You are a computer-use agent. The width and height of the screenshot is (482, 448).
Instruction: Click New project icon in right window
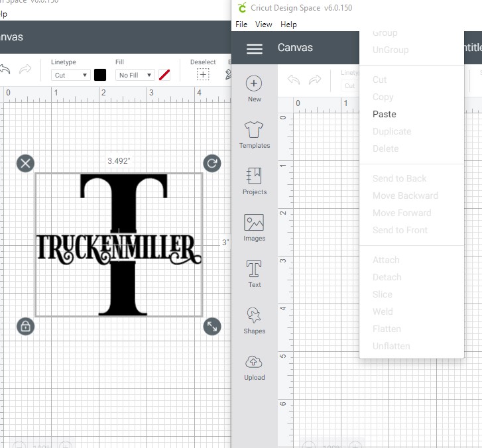point(254,84)
